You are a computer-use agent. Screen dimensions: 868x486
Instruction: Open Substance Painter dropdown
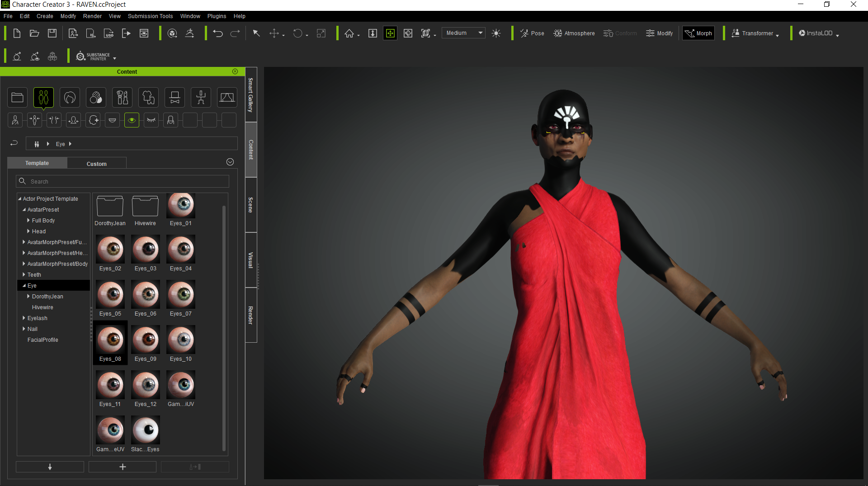[x=96, y=57]
